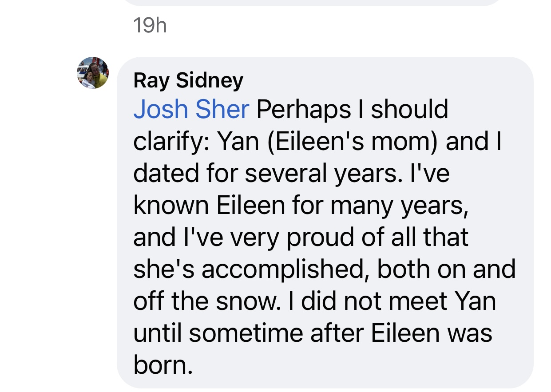Click the words "did not meet Yan"
The image size is (551, 392).
click(x=398, y=301)
